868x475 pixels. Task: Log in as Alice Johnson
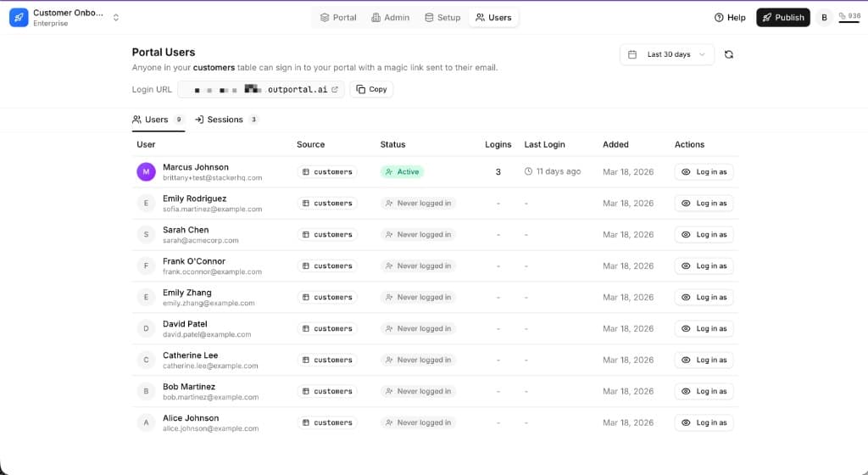pos(704,422)
